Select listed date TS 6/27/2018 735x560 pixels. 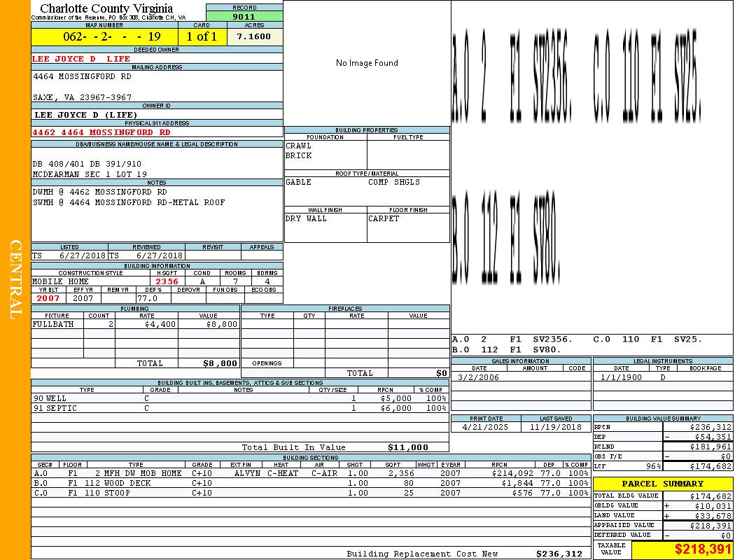coord(69,256)
